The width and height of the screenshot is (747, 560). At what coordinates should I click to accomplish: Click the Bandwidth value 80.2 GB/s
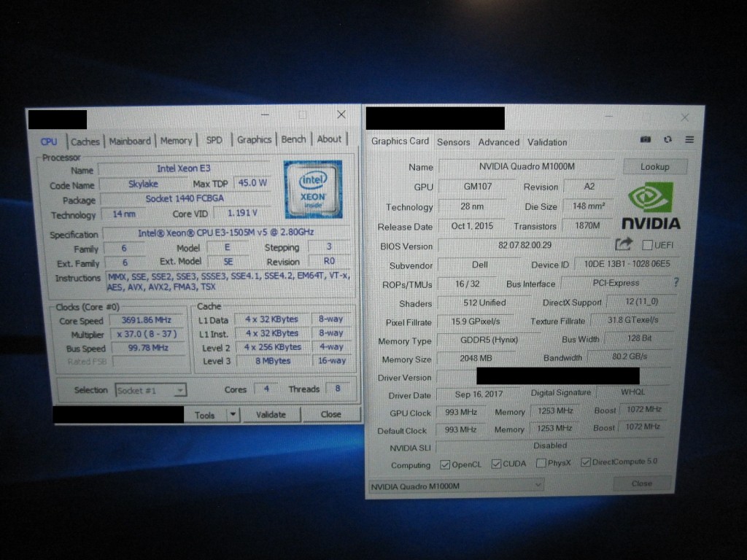(x=630, y=356)
